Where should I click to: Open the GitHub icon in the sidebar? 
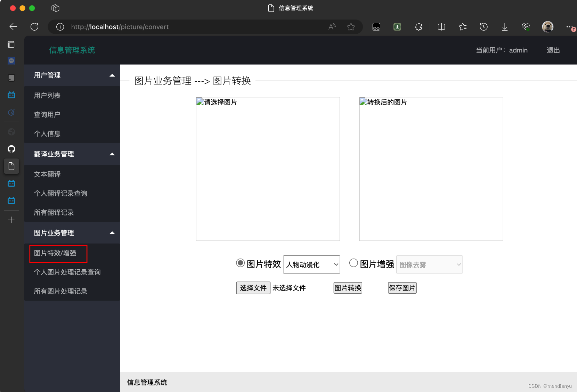11,149
